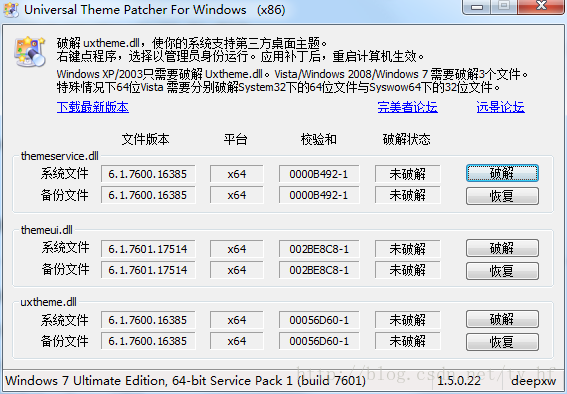Click uxtheme.dll 系统文件 platform x64 field

tap(236, 320)
